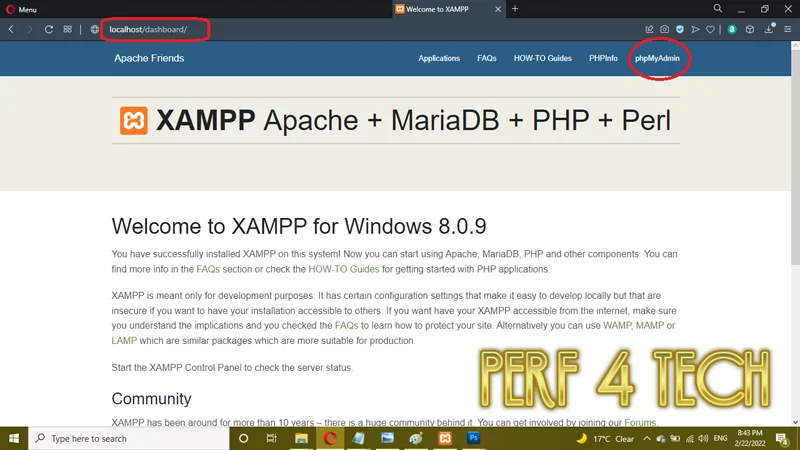
Task: Go back with the browser back arrow
Action: pyautogui.click(x=11, y=29)
